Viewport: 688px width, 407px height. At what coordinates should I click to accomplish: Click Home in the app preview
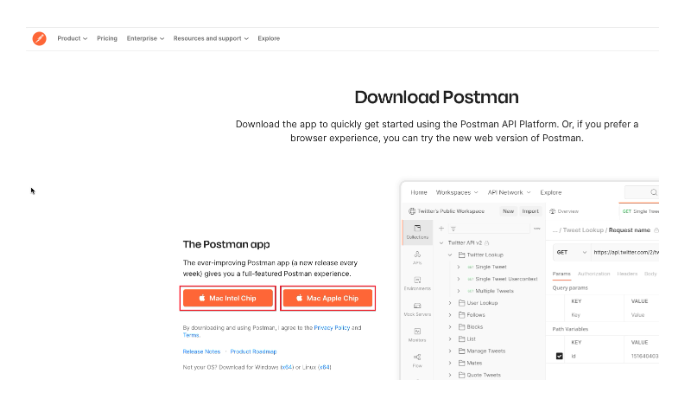[x=419, y=193]
